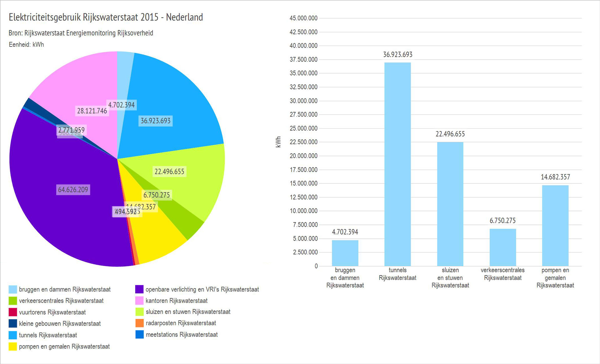
Task: Select the tunnels bar in bar chart
Action: tap(397, 164)
